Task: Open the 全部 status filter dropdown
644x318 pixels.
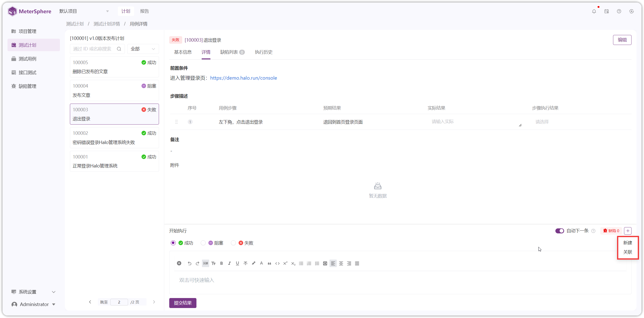Action: pyautogui.click(x=143, y=49)
